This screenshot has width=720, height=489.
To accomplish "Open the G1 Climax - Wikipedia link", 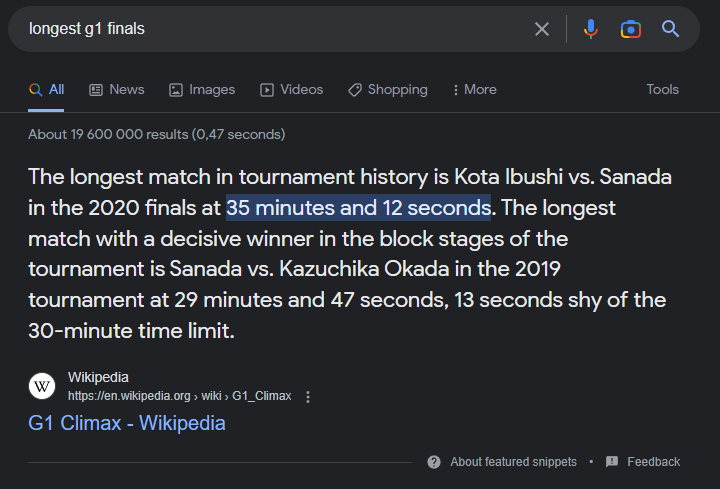I will coord(127,423).
